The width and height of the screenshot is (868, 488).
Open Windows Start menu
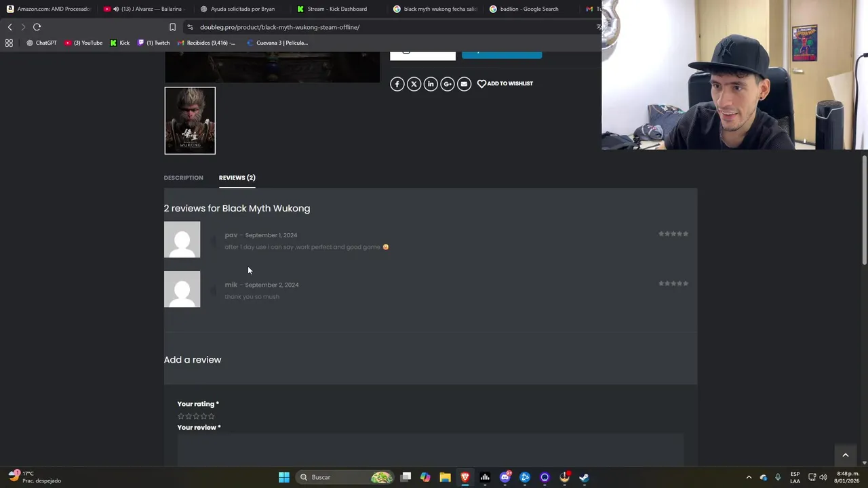click(x=284, y=477)
